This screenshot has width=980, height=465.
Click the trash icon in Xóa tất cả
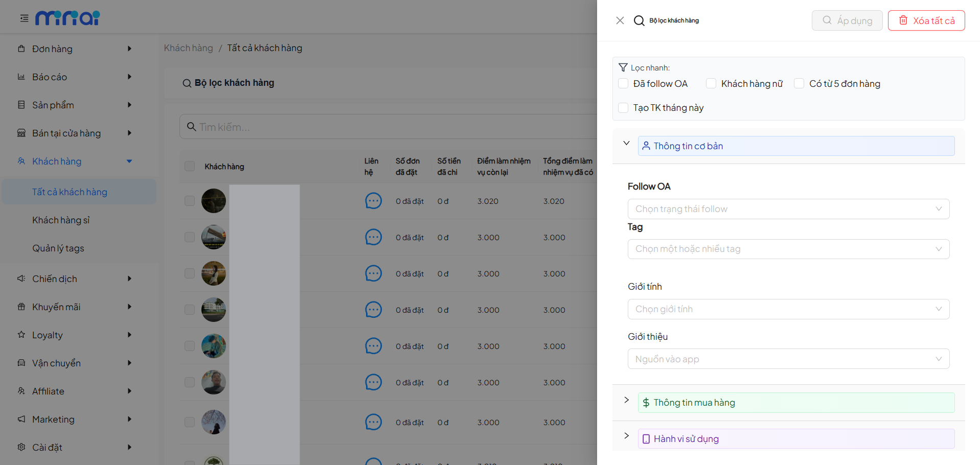[x=903, y=20]
